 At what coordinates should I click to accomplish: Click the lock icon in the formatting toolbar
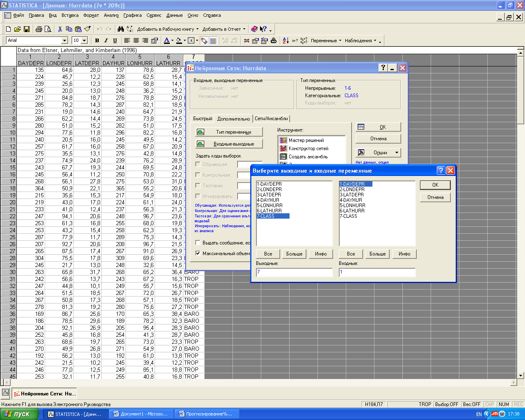274,41
